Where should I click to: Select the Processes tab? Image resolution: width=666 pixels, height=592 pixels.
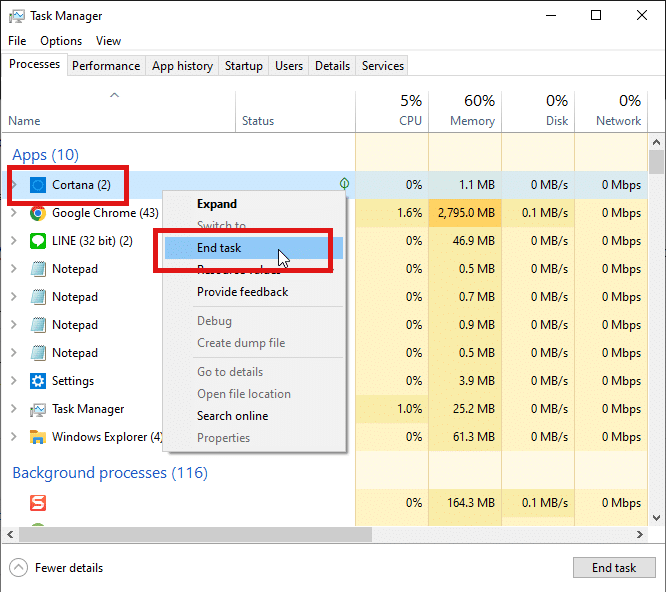[x=34, y=64]
